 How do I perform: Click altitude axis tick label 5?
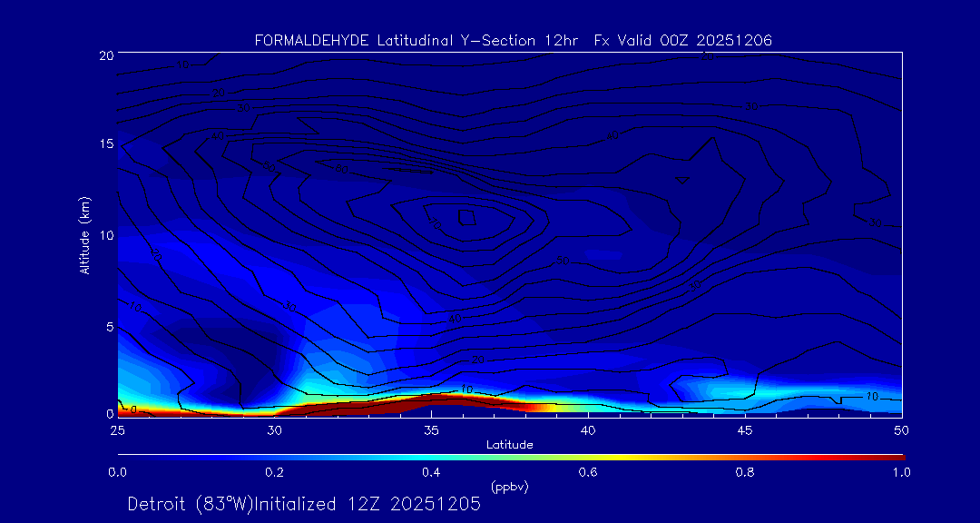point(109,326)
